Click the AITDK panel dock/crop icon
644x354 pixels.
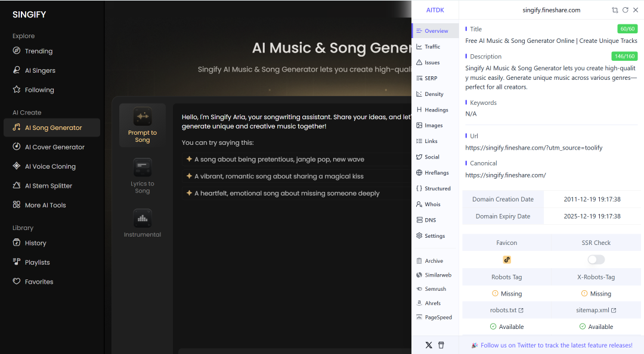point(615,10)
